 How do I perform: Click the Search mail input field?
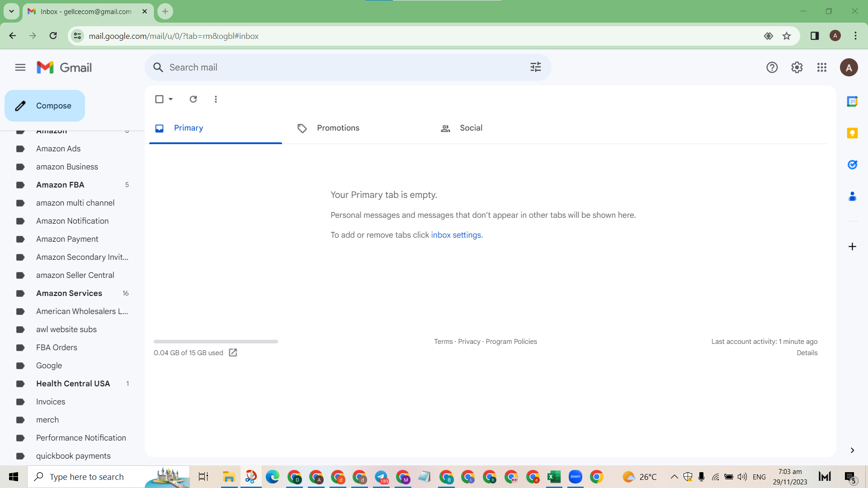tap(348, 68)
